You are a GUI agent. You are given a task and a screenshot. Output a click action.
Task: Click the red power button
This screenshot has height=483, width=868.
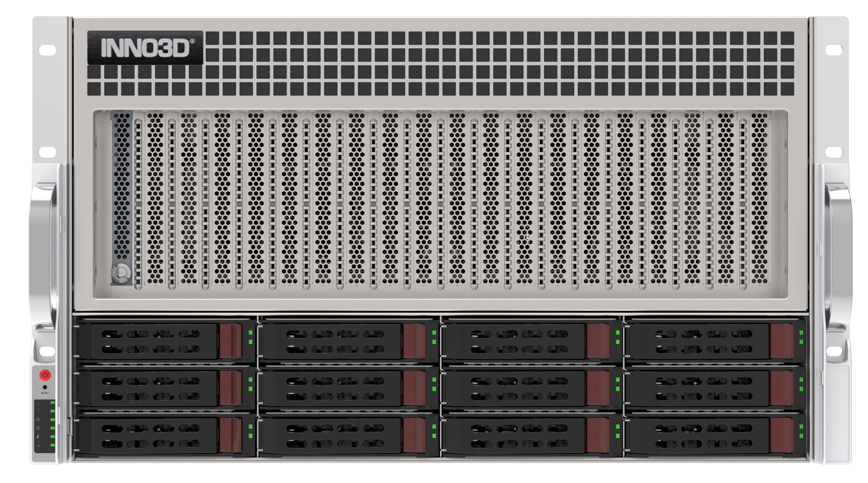click(45, 375)
